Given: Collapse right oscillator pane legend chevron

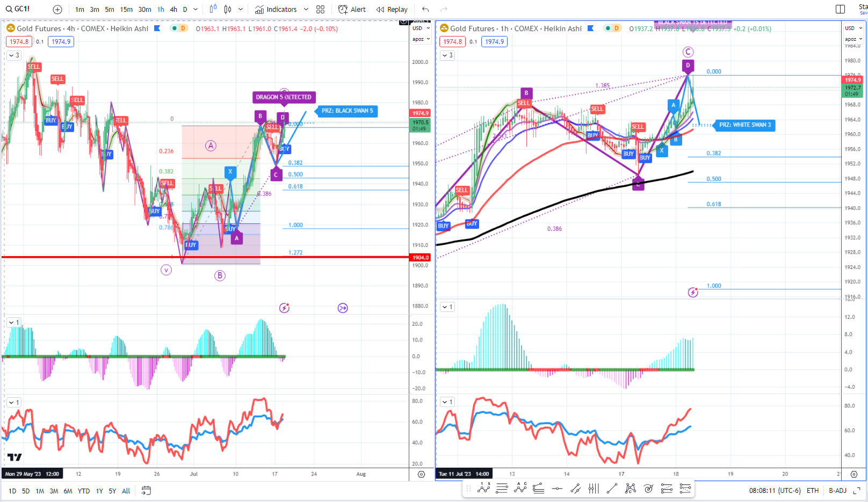Looking at the screenshot, I should 447,307.
